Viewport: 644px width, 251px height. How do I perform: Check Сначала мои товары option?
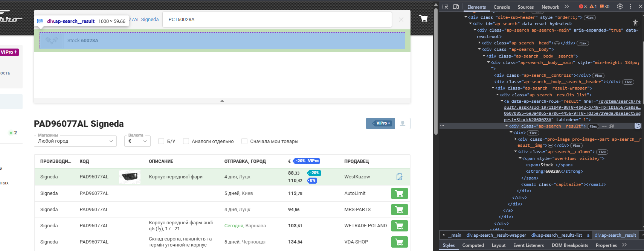click(x=244, y=141)
